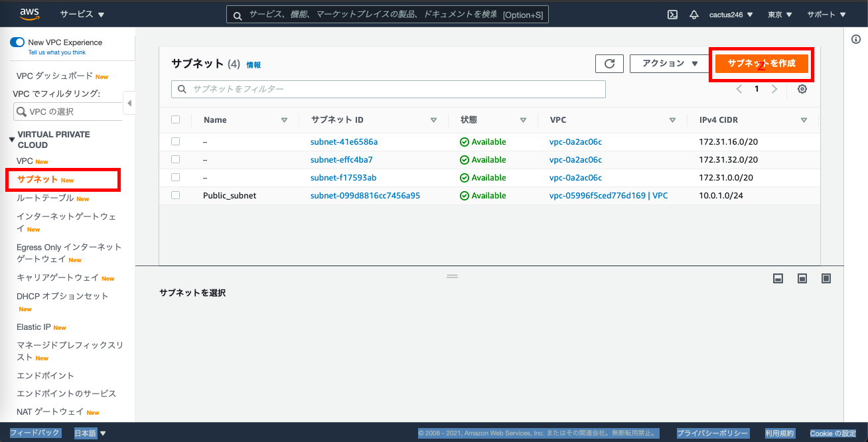The width and height of the screenshot is (868, 442).
Task: Open the サポート support dropdown
Action: [826, 15]
